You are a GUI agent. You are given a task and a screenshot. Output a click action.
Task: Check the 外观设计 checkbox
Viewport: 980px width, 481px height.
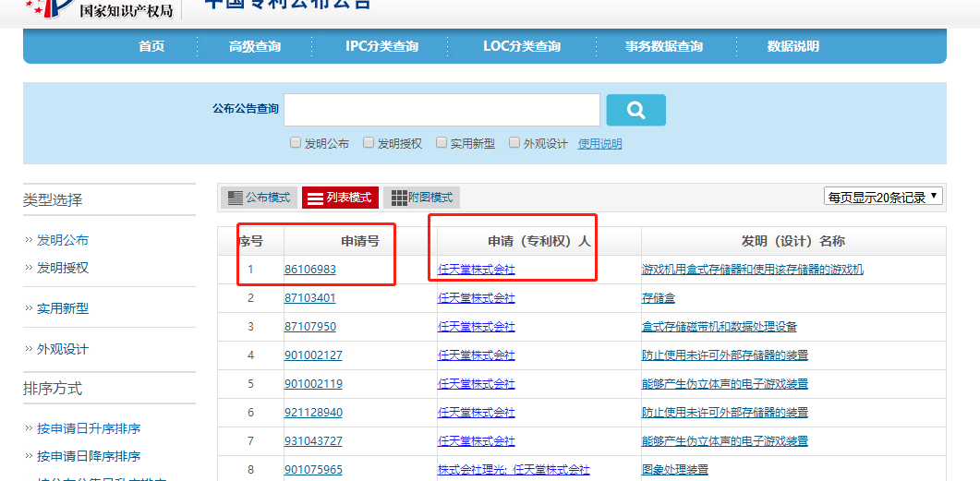click(514, 142)
